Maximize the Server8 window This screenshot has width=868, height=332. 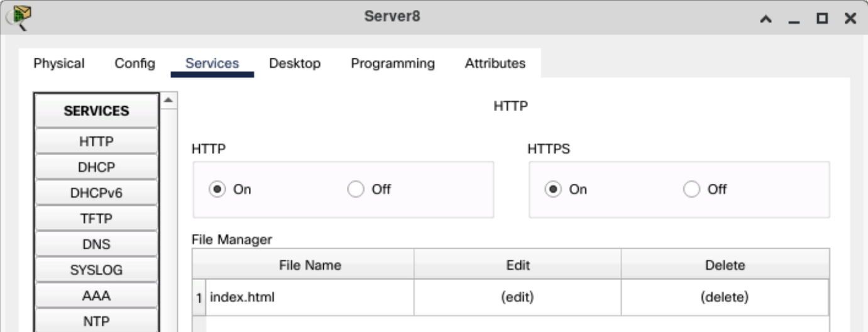coord(821,19)
